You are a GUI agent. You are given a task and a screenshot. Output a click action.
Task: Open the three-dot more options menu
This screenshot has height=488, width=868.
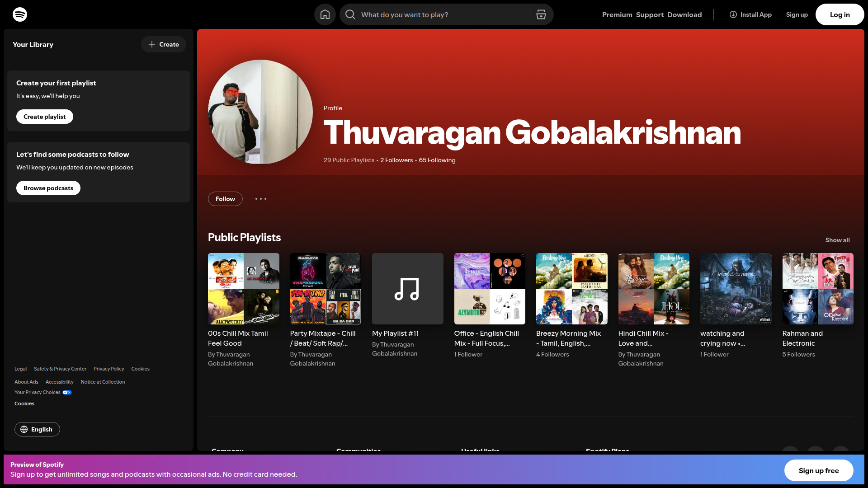point(261,199)
